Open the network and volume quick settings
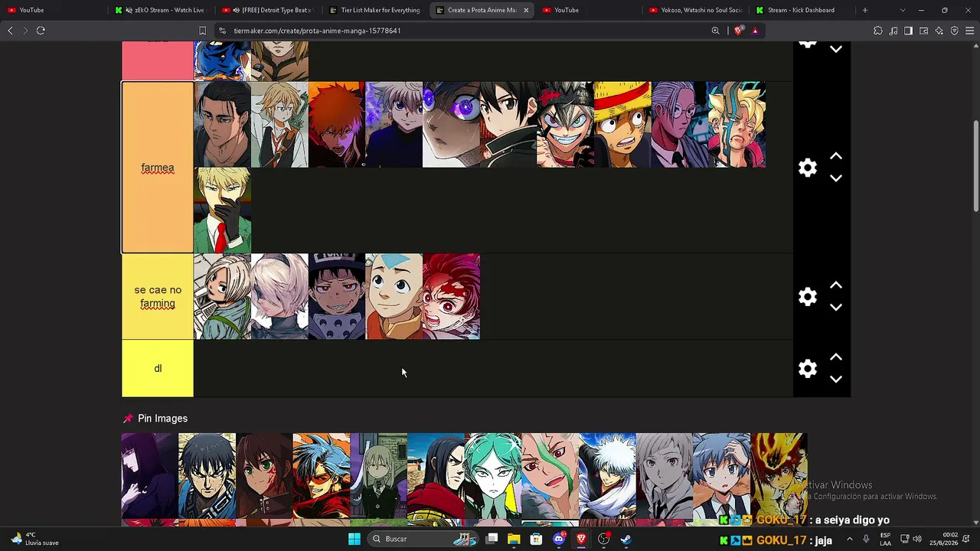Screen dimensions: 980x551 (x=911, y=539)
